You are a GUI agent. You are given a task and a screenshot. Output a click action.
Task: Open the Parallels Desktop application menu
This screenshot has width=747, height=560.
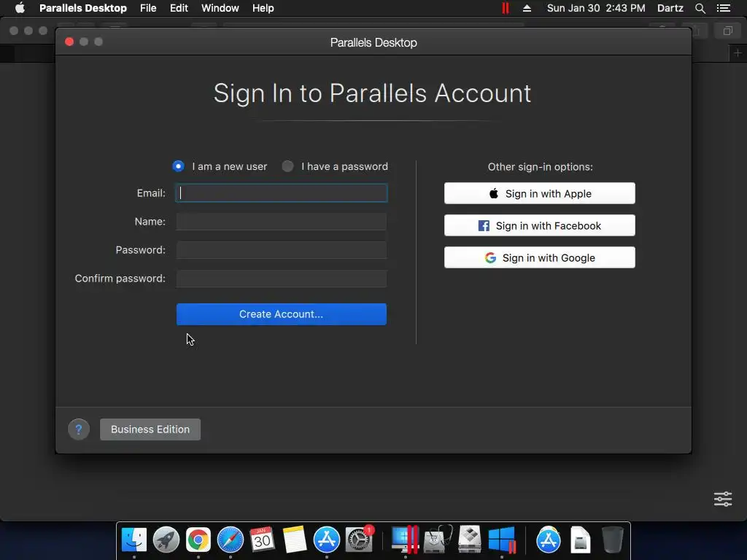point(83,8)
